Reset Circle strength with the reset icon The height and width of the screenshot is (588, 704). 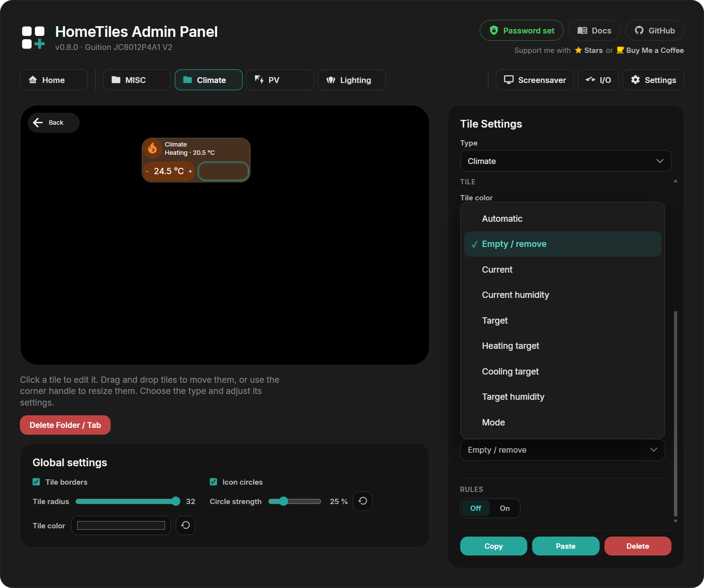(x=363, y=501)
